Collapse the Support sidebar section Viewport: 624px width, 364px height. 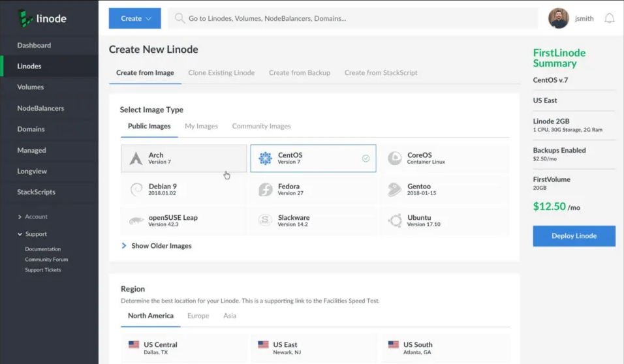coord(33,234)
